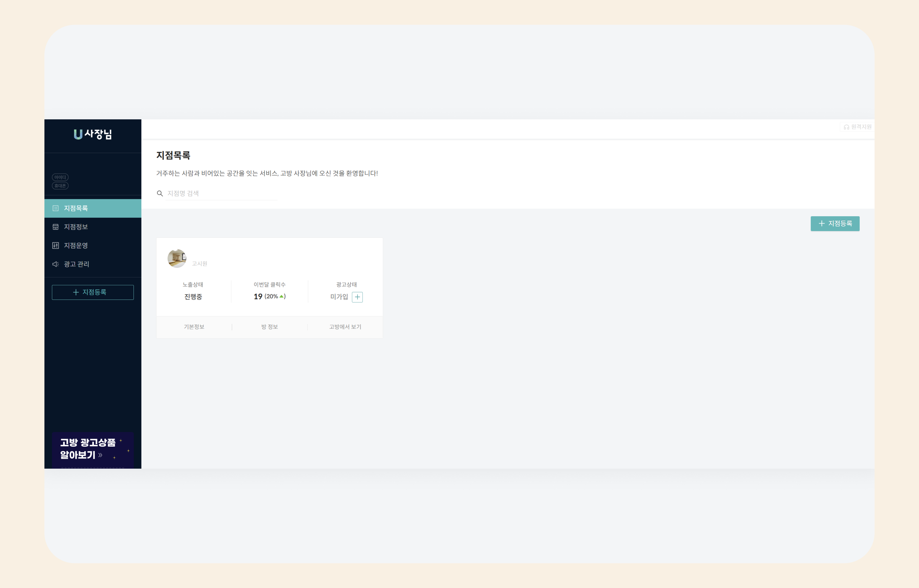Click the 지점운영 sliders icon in sidebar

55,245
